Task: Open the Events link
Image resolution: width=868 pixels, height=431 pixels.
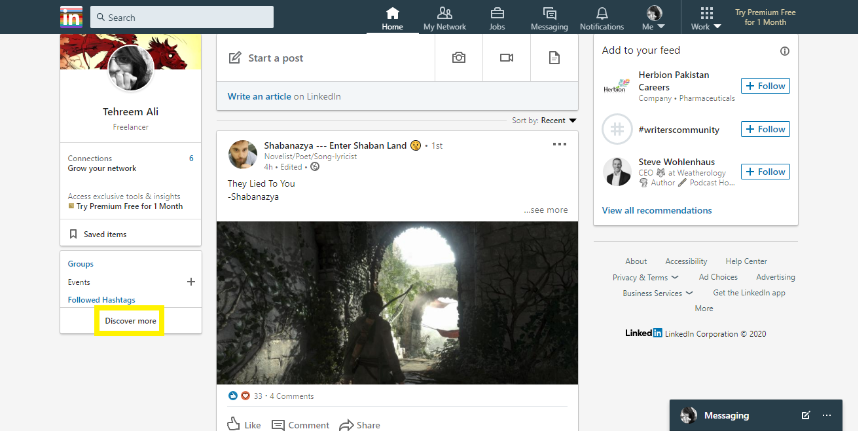Action: [79, 282]
